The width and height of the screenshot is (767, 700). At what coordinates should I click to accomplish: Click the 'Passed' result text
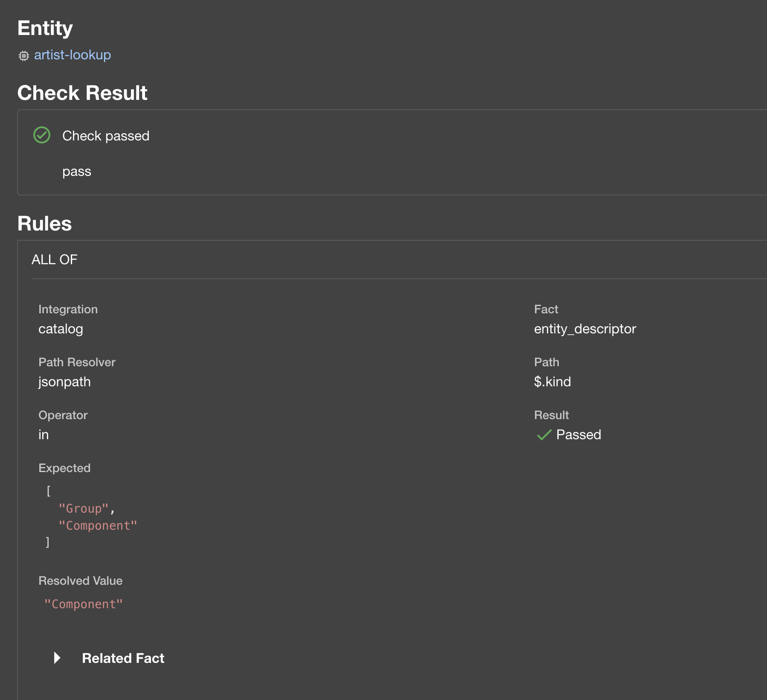click(x=578, y=435)
